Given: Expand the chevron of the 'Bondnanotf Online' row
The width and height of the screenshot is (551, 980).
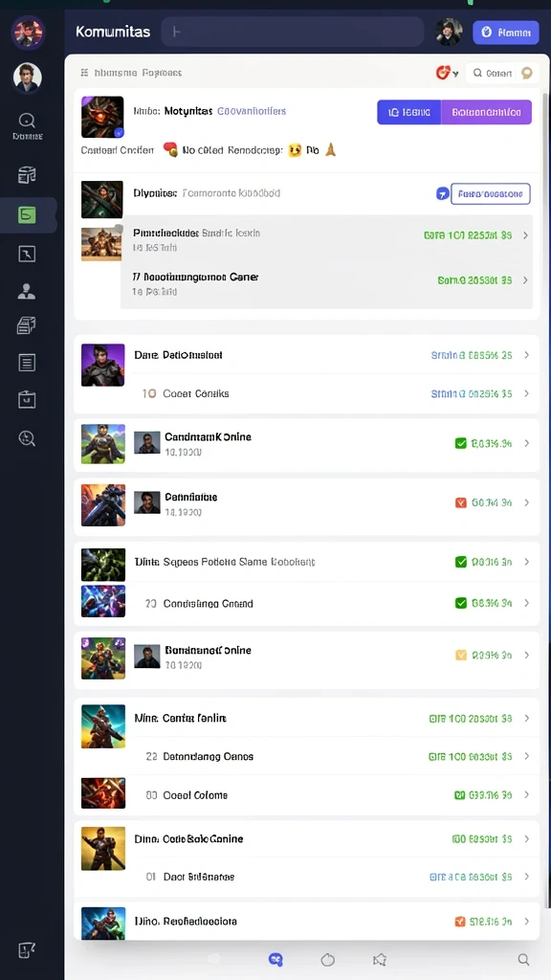Looking at the screenshot, I should 527,655.
